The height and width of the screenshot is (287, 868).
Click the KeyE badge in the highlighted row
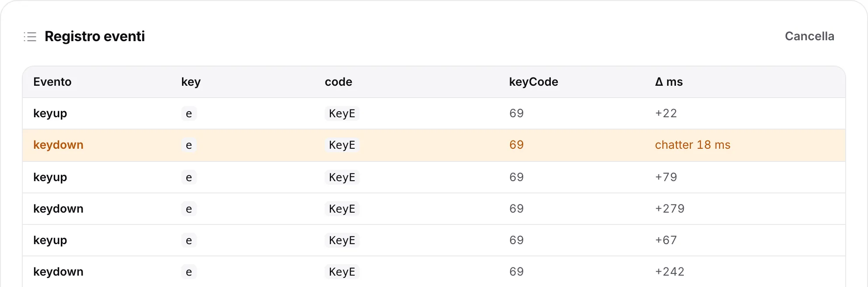pos(342,145)
